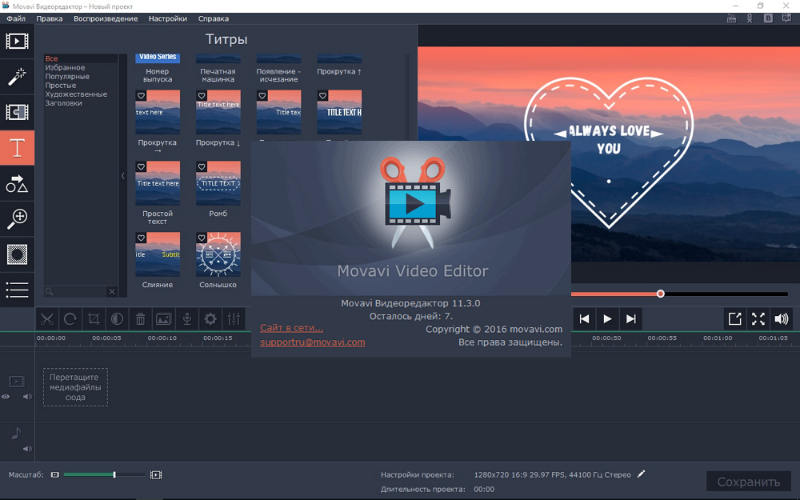Open Clip properties gear icon

click(210, 319)
